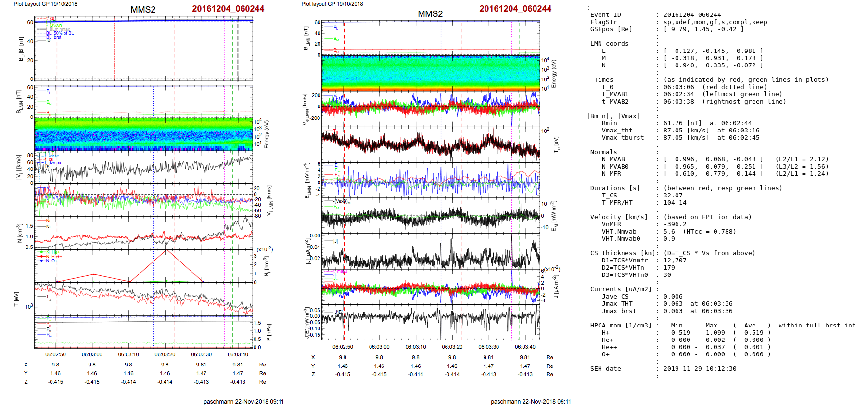
Task: Click the electron energy spectrogram in right plot
Action: point(431,74)
